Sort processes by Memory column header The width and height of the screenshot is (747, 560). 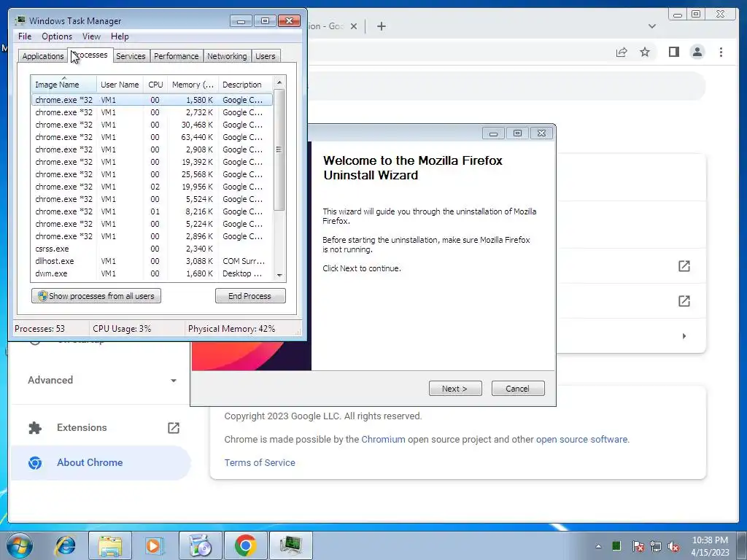point(193,85)
